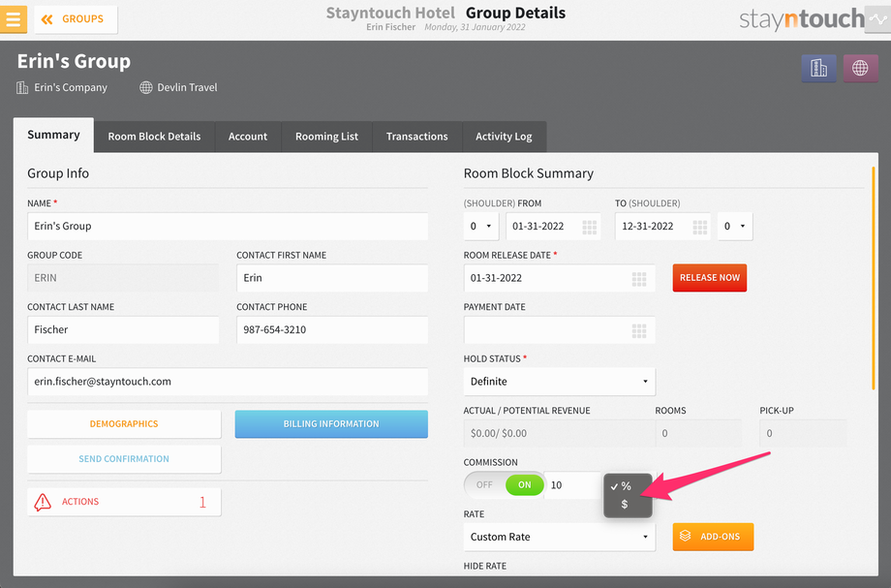Click the orange vertical scrollbar

pos(874,278)
